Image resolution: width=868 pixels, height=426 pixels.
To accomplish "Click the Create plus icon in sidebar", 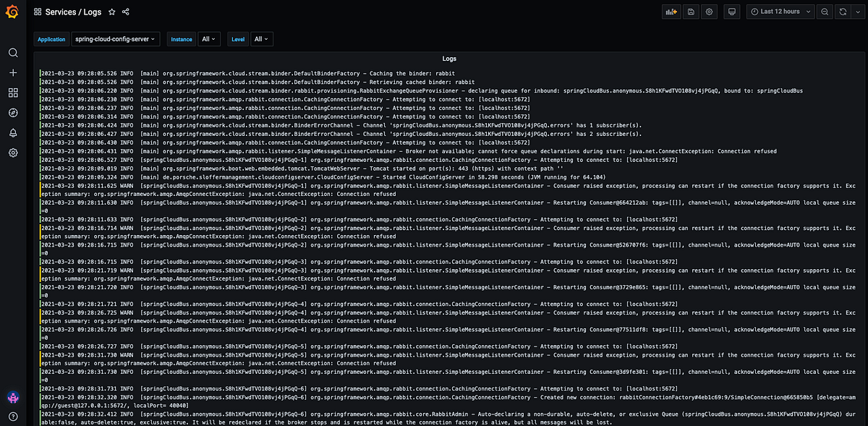I will 12,72.
